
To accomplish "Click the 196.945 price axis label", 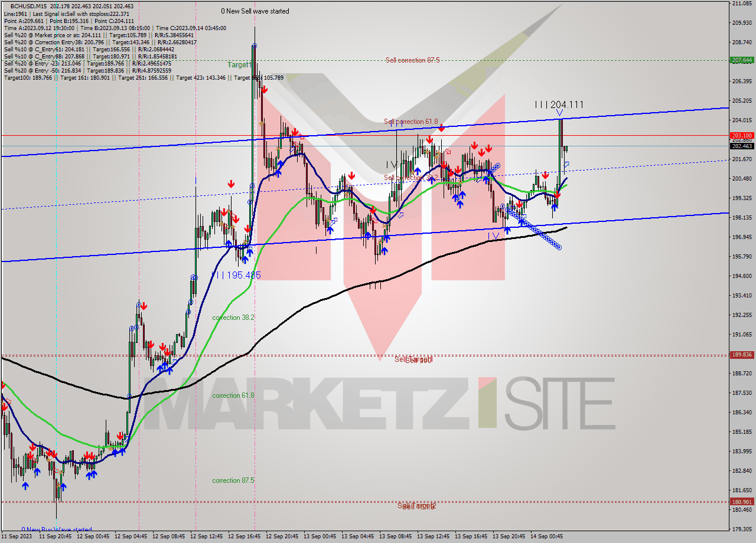I will click(742, 237).
